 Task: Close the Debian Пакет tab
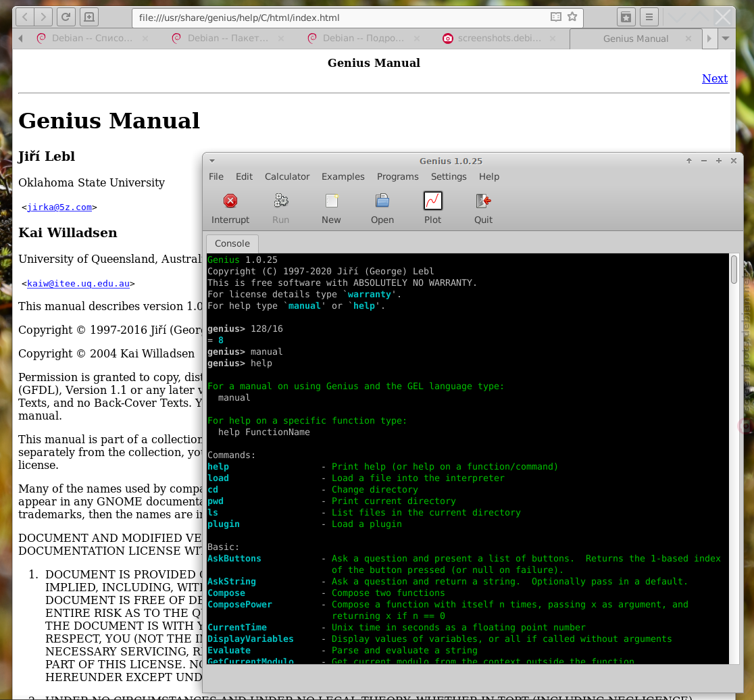281,38
